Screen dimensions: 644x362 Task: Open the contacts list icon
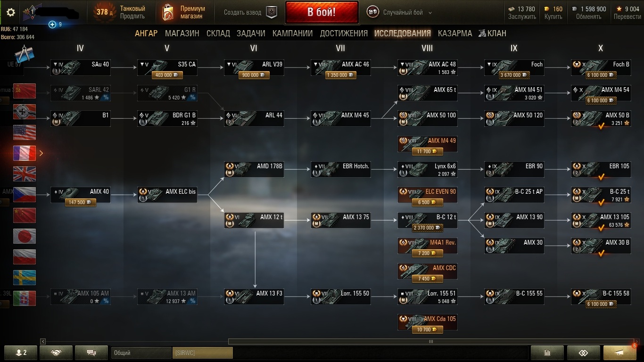click(x=21, y=353)
